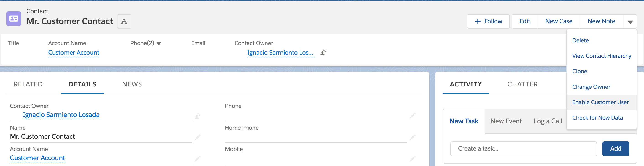This screenshot has width=644, height=166.
Task: Open the New Event tab
Action: [x=506, y=121]
